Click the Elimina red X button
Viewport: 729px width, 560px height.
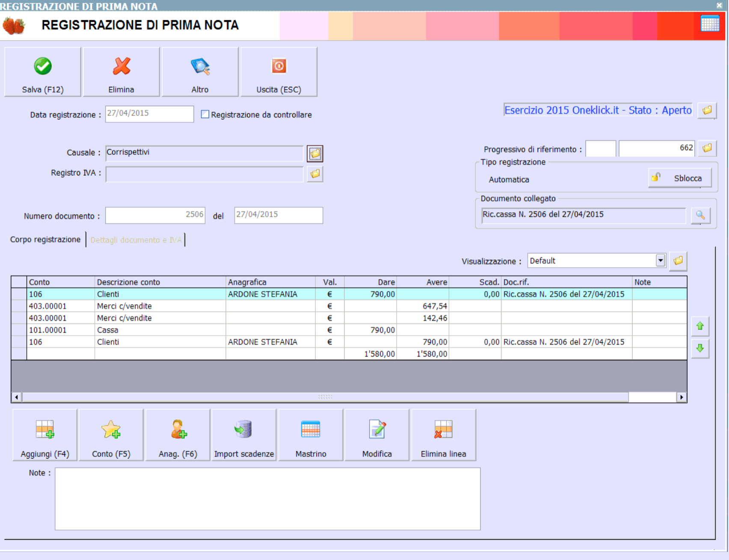[121, 72]
